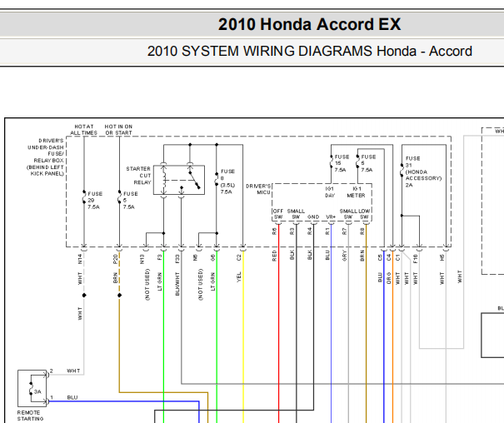Click the starter cut relay symbol box
The height and width of the screenshot is (423, 504).
click(179, 180)
